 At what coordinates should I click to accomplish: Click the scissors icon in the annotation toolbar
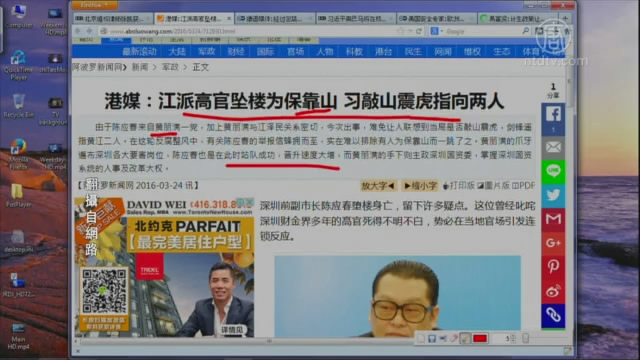(443, 338)
